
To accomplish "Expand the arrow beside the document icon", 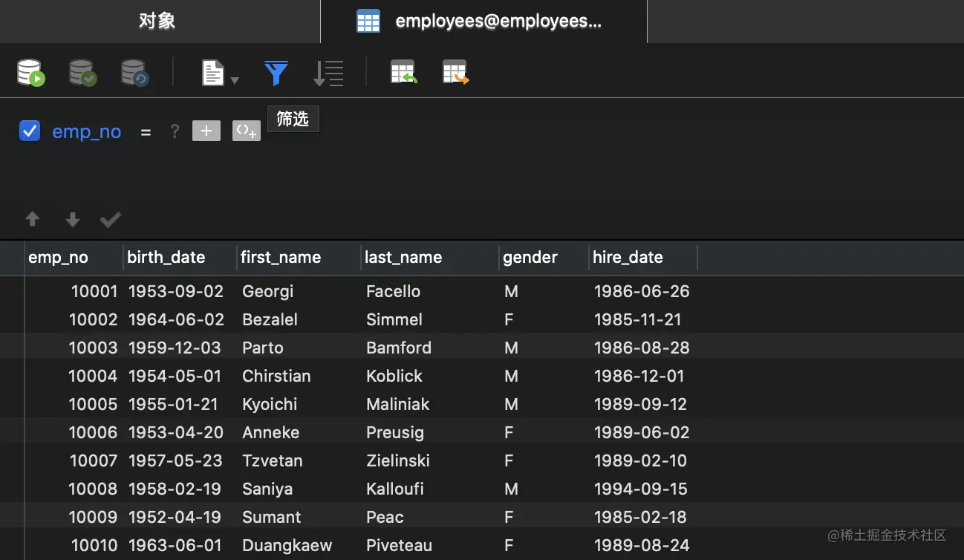I will click(235, 79).
